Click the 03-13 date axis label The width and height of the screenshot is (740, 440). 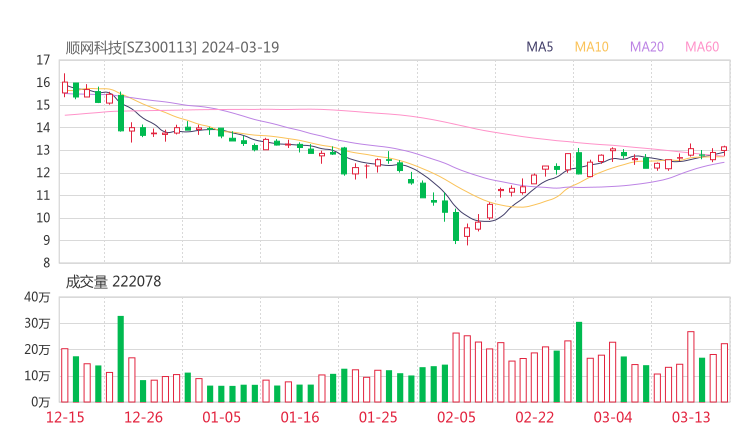691,417
